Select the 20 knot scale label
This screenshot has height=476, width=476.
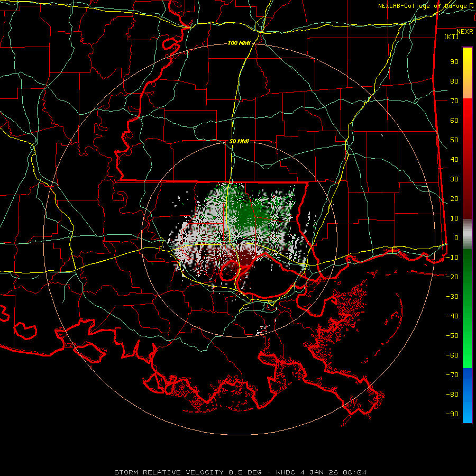pyautogui.click(x=454, y=199)
